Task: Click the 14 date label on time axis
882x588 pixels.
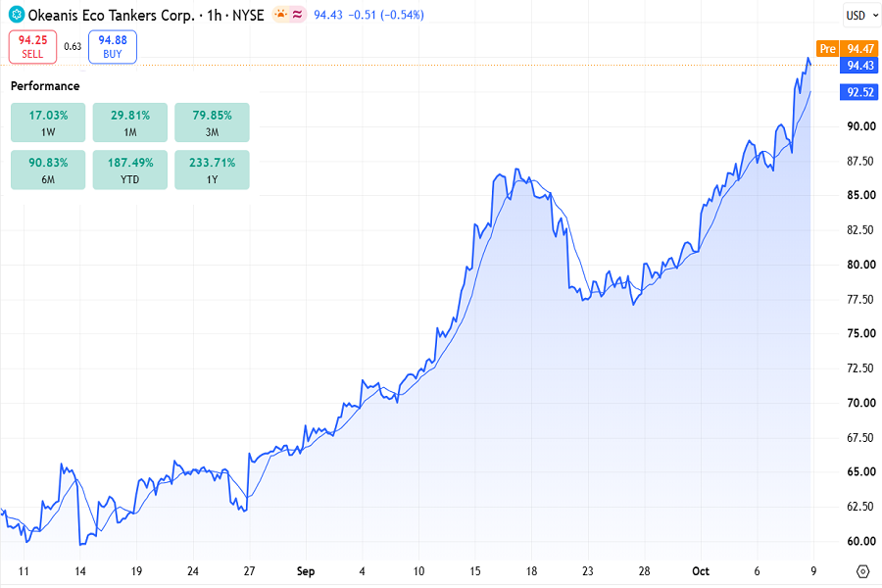Action: 80,571
